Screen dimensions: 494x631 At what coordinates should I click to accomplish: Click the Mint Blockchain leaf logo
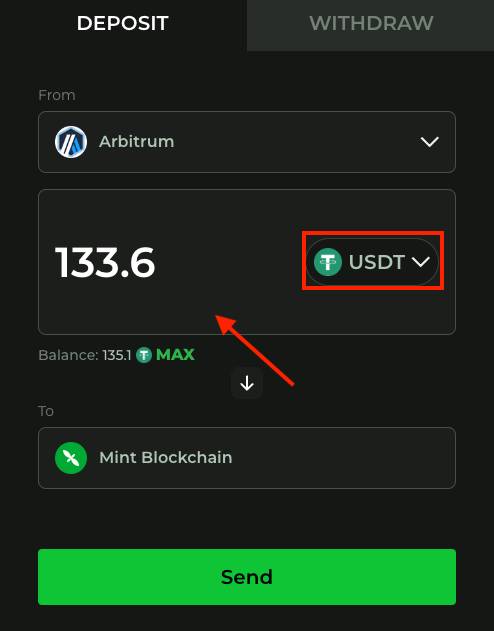[x=71, y=458]
